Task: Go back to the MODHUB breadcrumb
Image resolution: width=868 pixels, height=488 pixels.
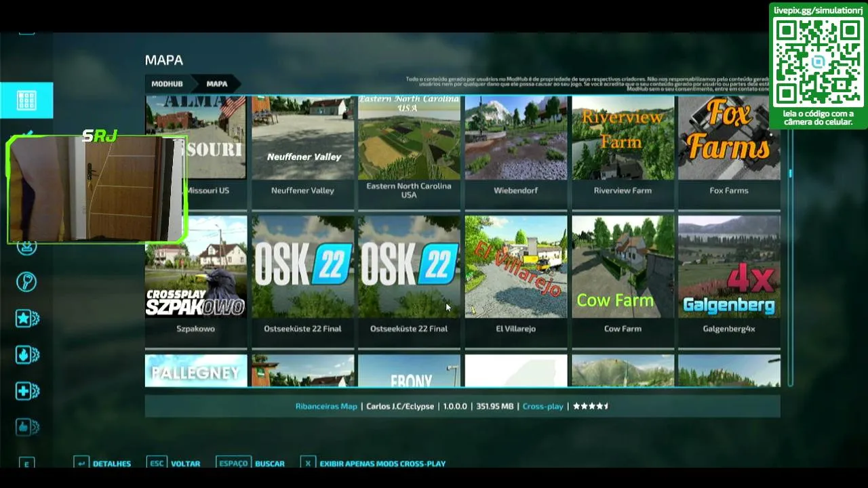Action: pyautogui.click(x=167, y=84)
